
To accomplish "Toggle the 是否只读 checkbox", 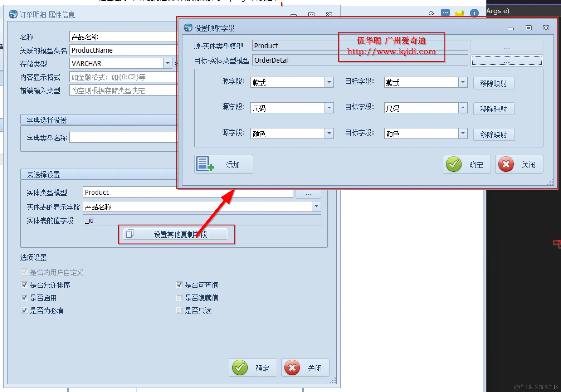I will point(179,310).
